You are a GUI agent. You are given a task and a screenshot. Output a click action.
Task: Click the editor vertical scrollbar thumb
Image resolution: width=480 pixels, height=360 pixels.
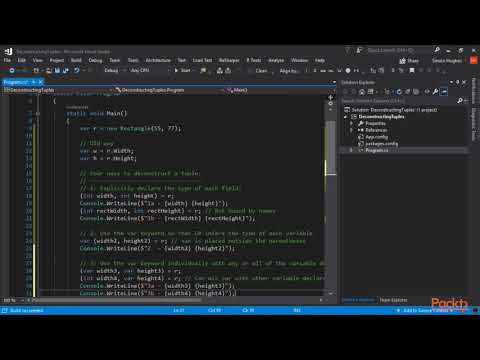(330, 147)
